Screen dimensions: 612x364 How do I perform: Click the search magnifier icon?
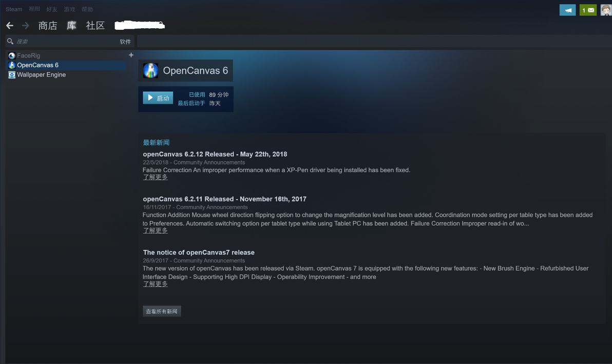click(10, 41)
